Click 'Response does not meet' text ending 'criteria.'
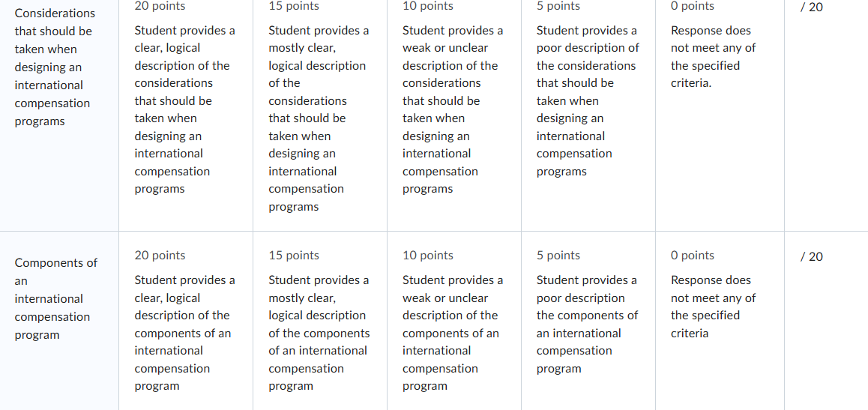The width and height of the screenshot is (868, 410). point(712,57)
